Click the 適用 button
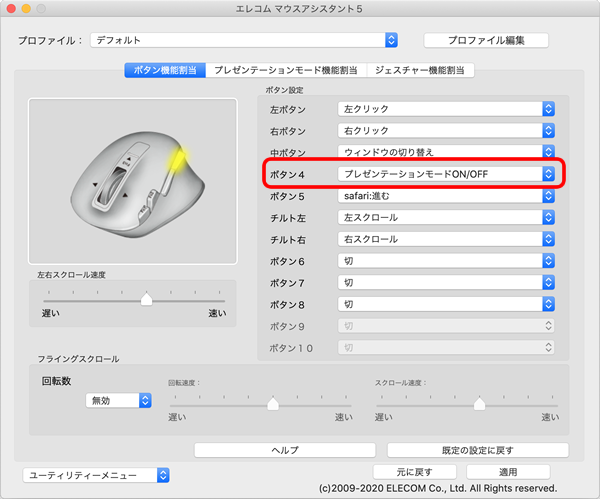 pyautogui.click(x=508, y=472)
